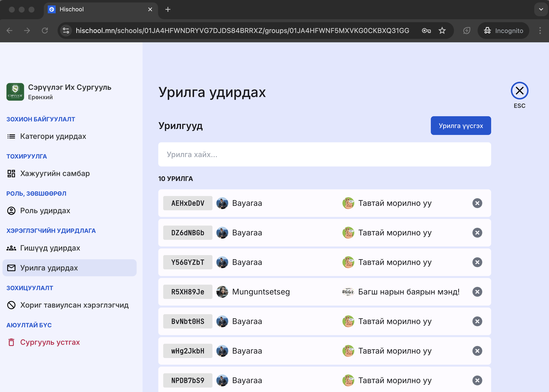
Task: Select Гишүүд удирдах in sidebar
Action: [50, 248]
